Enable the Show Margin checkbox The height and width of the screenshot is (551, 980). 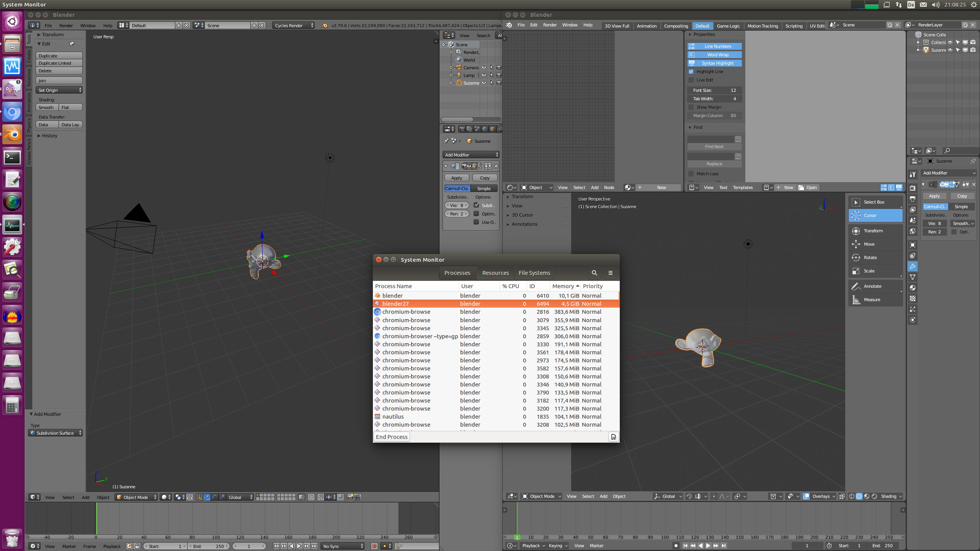[x=691, y=107]
